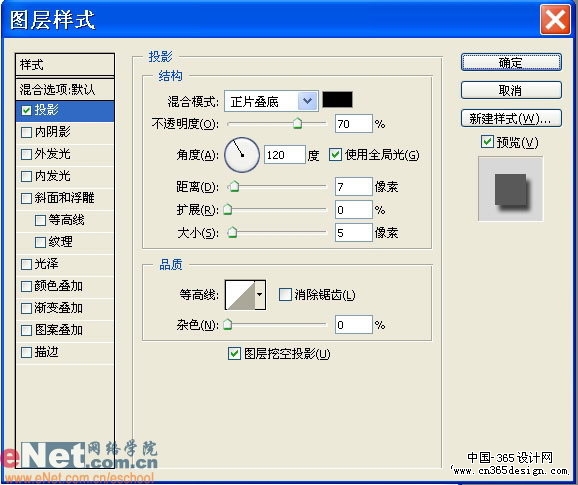578x485 pixels.
Task: Toggle the 预览 checkbox
Action: coord(487,142)
